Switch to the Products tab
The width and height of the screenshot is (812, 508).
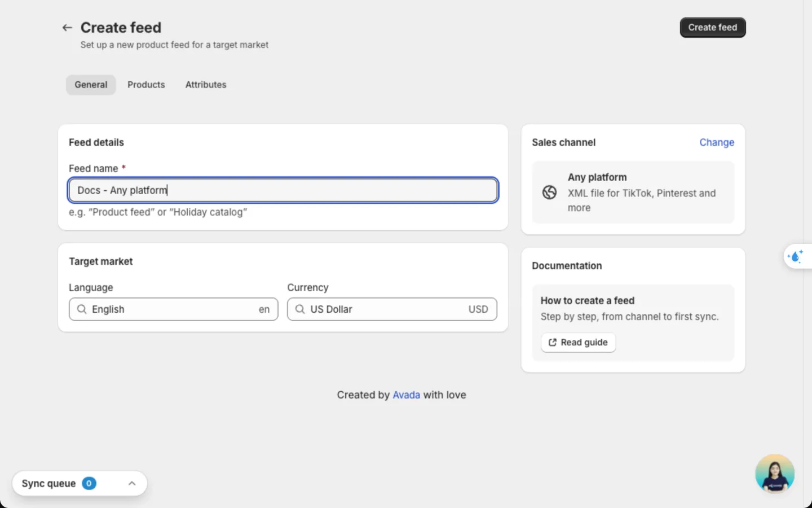pyautogui.click(x=146, y=85)
